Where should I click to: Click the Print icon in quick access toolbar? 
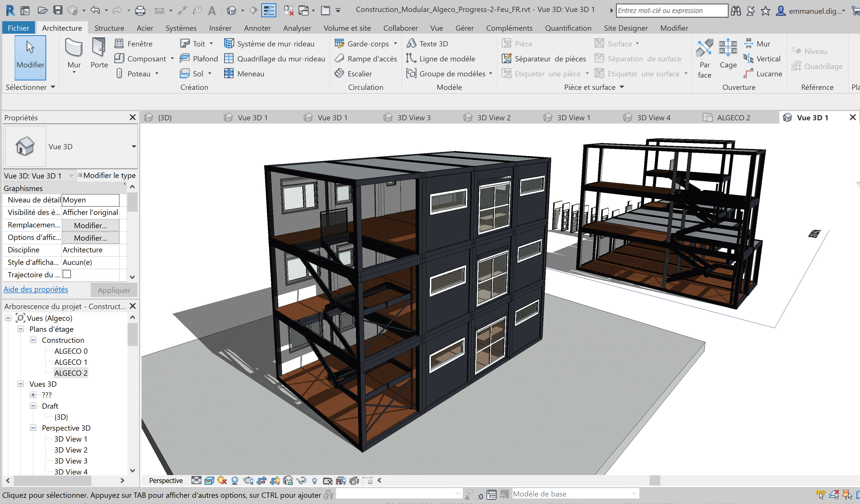point(140,10)
